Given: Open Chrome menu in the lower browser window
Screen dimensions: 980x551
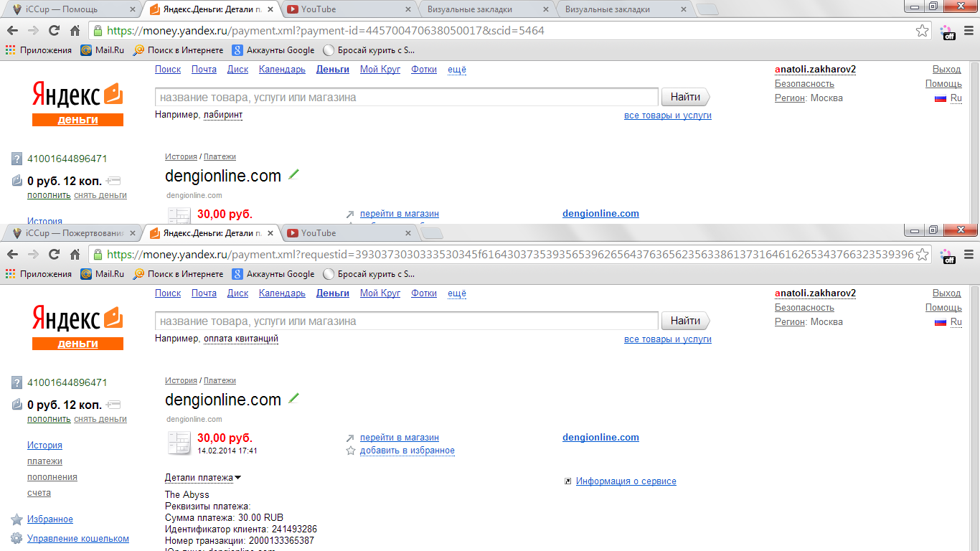Looking at the screenshot, I should pos(968,254).
